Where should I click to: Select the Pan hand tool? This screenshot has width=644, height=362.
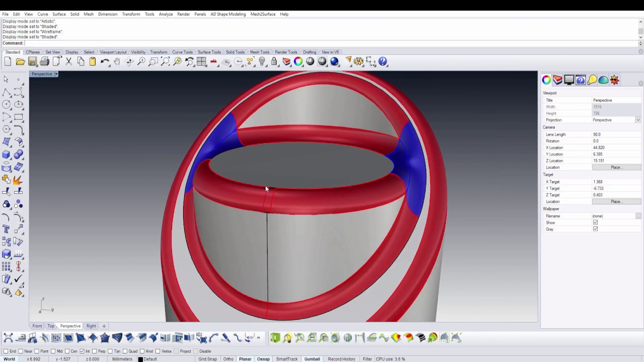coord(117,61)
